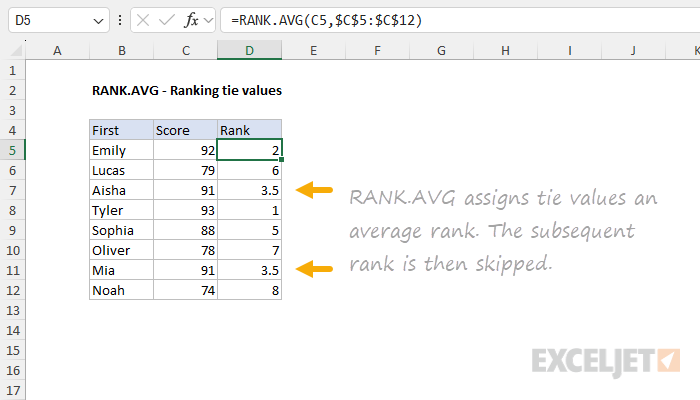Click the fill handle on cell D5
The image size is (700, 400).
(x=282, y=159)
